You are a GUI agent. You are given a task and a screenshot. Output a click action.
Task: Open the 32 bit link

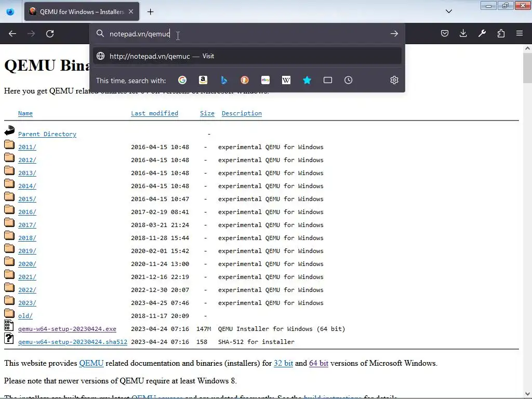(283, 363)
